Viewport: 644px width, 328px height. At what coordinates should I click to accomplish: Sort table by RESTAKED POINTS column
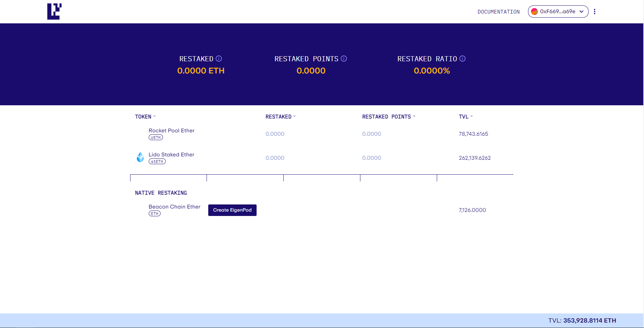pos(389,116)
